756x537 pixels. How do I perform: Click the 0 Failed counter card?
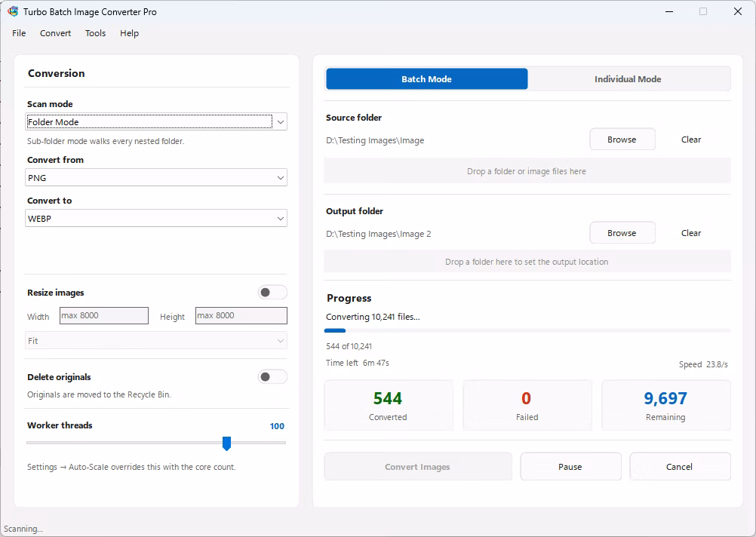pyautogui.click(x=527, y=406)
